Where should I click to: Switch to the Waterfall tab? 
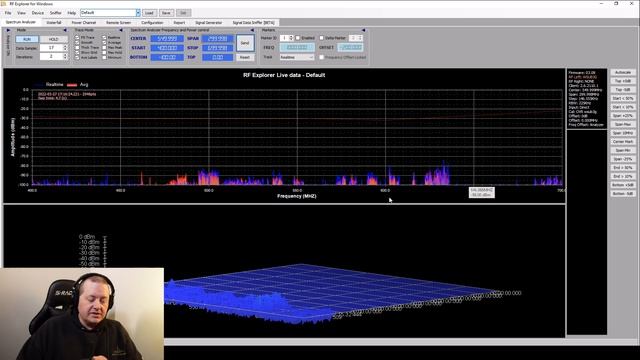(53, 23)
